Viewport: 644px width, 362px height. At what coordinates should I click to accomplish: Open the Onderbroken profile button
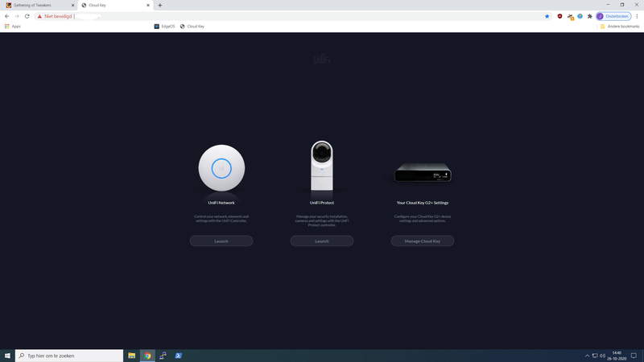tap(613, 16)
